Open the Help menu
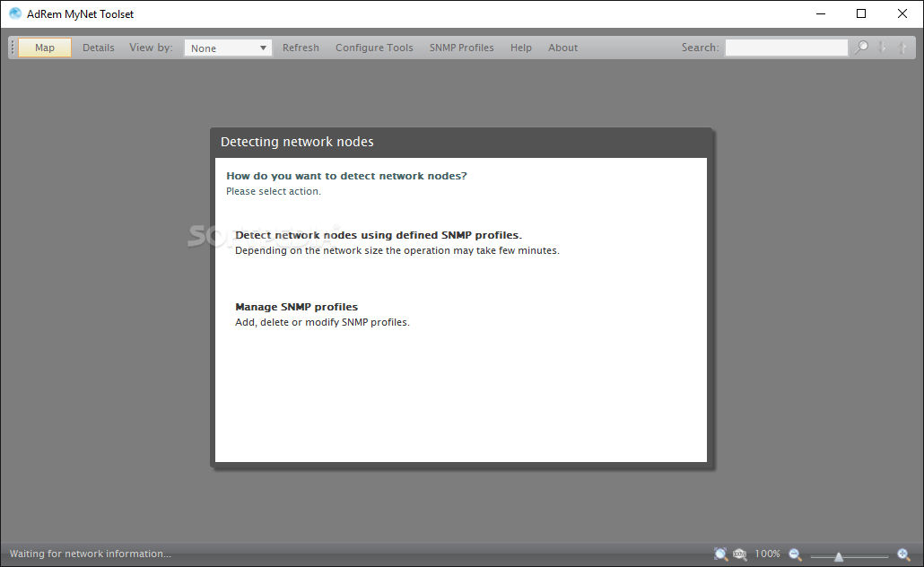Screen dimensions: 924x567 [x=521, y=48]
